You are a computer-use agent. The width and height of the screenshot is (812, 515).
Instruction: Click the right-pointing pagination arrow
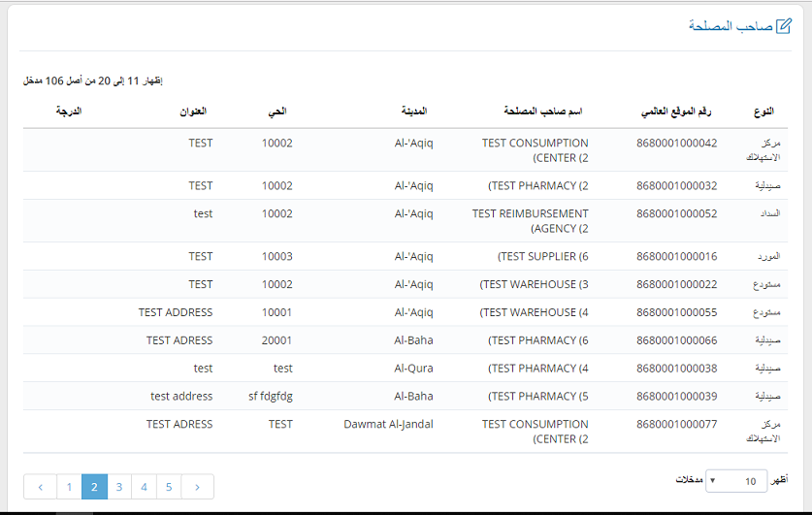(197, 487)
